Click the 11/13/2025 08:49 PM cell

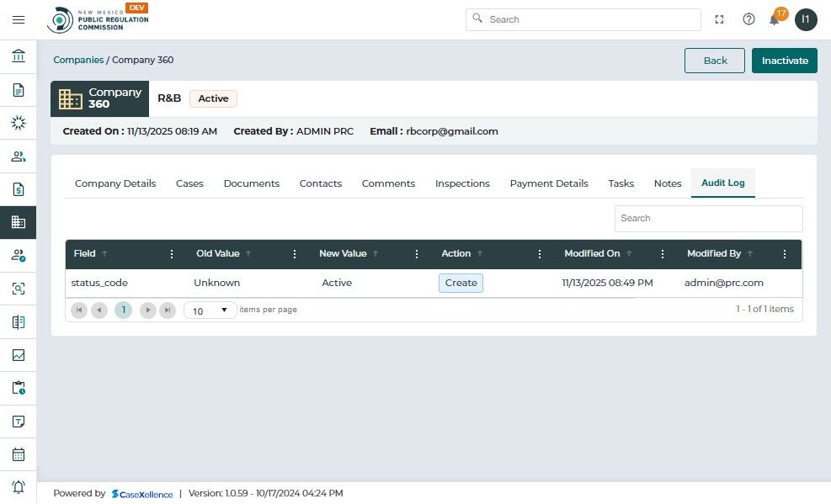click(x=607, y=283)
